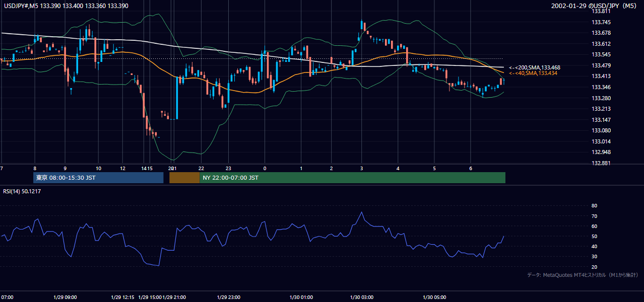Click the bottom time label 07:00
The width and height of the screenshot is (644, 302).
pyautogui.click(x=7, y=297)
